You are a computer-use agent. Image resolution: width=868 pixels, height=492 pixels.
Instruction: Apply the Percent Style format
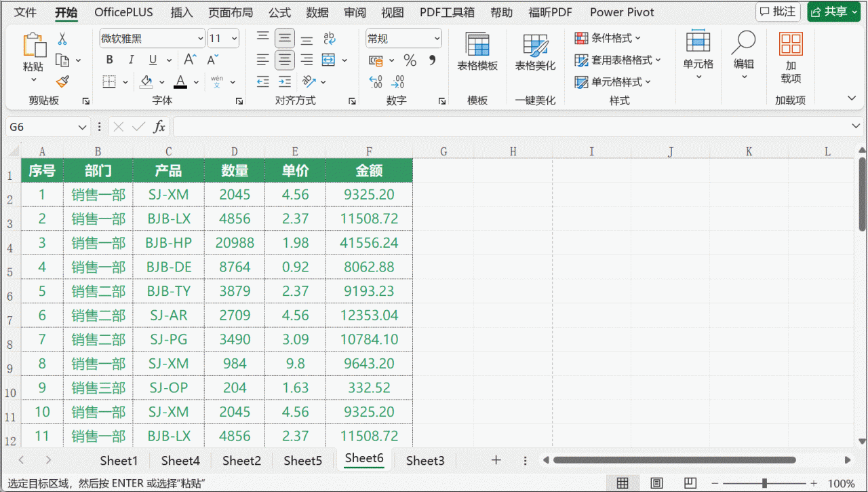(x=410, y=60)
